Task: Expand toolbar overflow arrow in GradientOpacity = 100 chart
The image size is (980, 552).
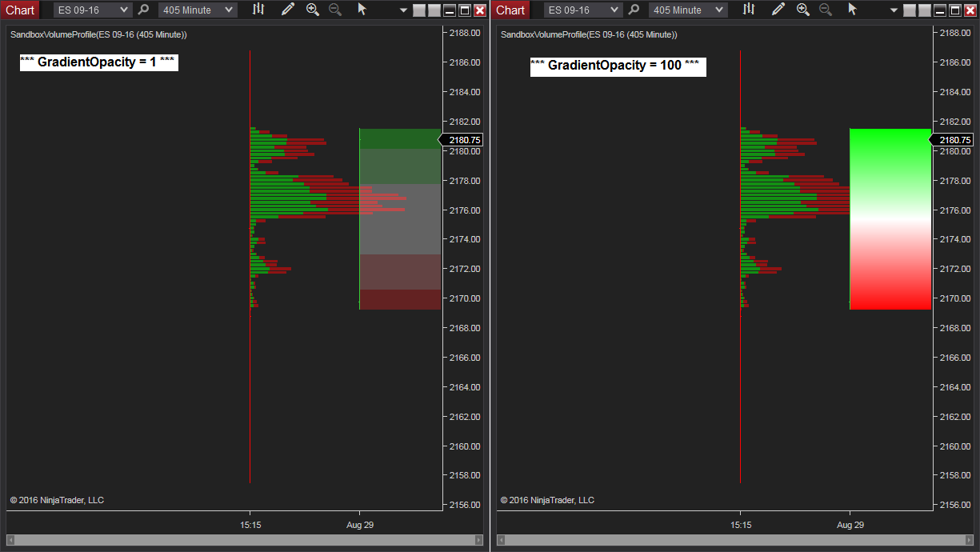Action: coord(894,10)
